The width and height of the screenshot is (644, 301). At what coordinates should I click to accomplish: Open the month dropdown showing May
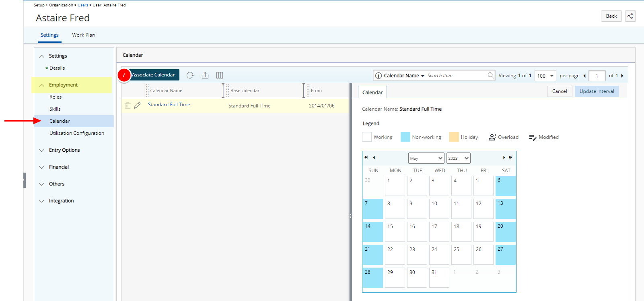(x=426, y=158)
